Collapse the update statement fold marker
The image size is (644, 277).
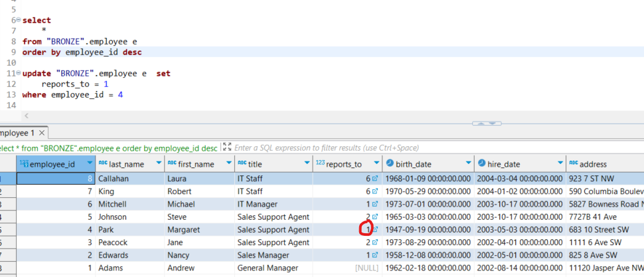pyautogui.click(x=18, y=74)
